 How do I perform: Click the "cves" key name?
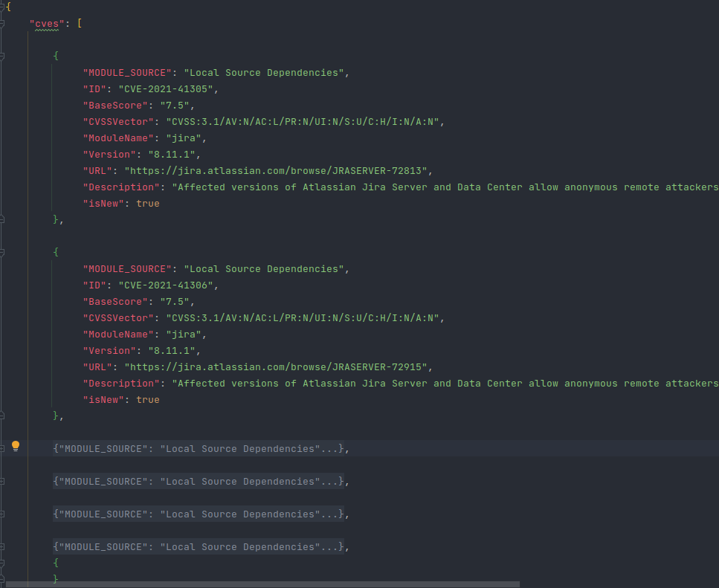pyautogui.click(x=47, y=23)
